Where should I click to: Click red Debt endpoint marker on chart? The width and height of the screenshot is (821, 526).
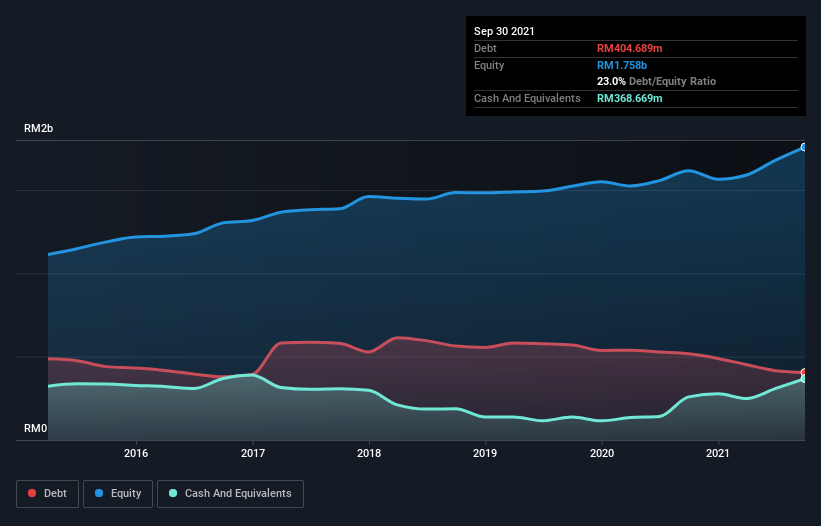click(x=803, y=372)
